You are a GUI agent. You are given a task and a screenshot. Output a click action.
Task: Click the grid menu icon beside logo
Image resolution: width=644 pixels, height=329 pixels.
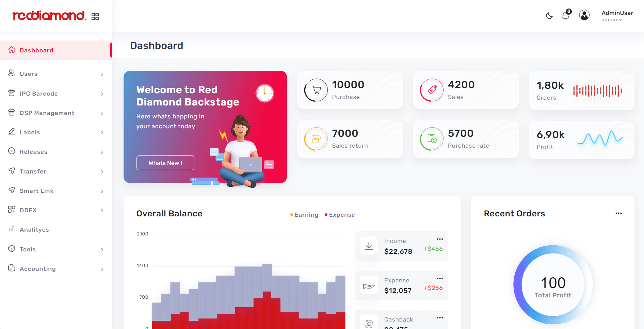pos(95,16)
